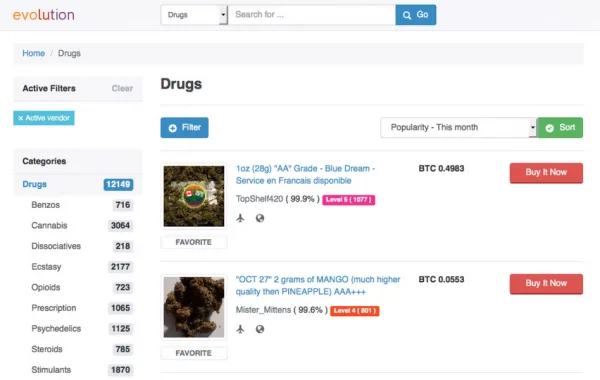This screenshot has width=600, height=380.
Task: Select the Prescription category
Action: coord(54,308)
